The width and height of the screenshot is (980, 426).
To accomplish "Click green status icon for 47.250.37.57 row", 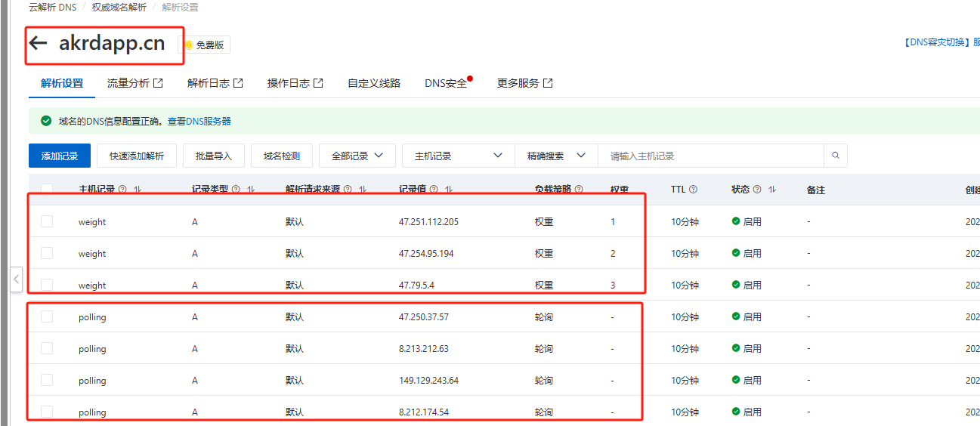I will click(736, 316).
